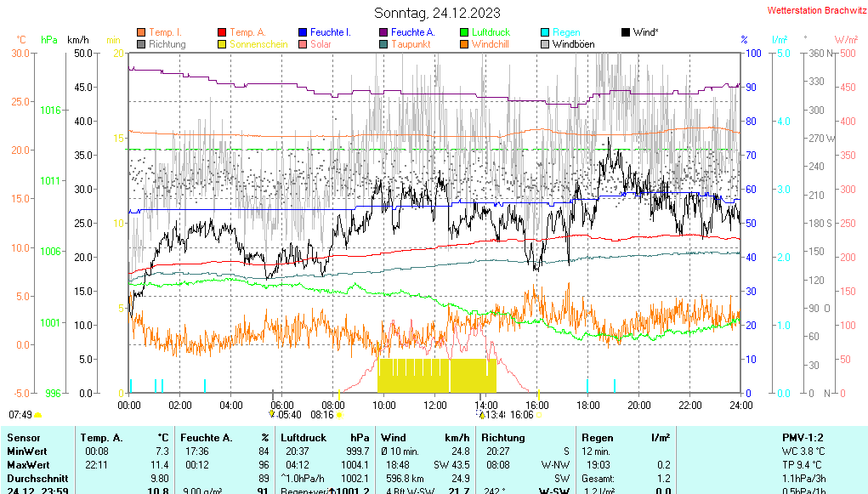Screen dimensions: 868x494
Task: Click the Luftdruck column header in table
Action: [303, 437]
